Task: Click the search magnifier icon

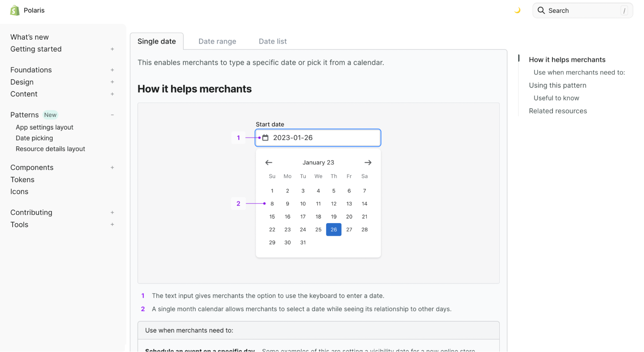Action: (x=541, y=10)
